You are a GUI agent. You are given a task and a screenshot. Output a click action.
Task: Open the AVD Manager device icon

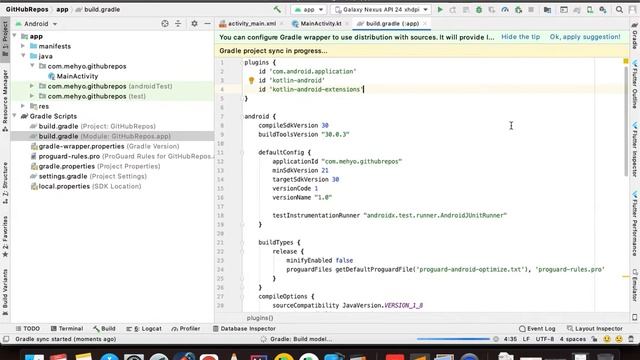coord(590,9)
